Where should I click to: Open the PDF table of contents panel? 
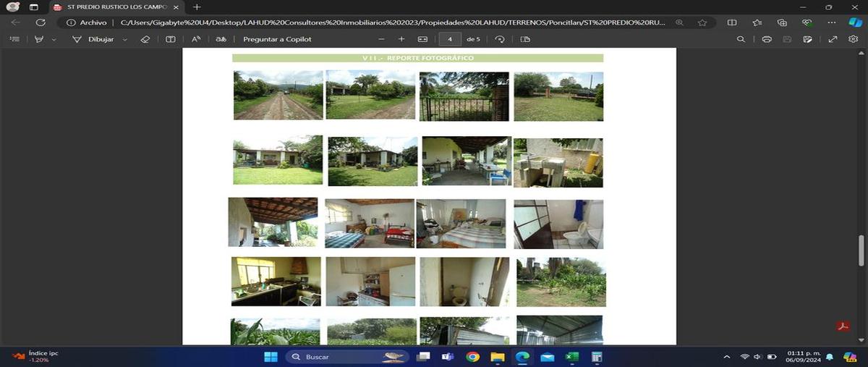click(x=14, y=39)
